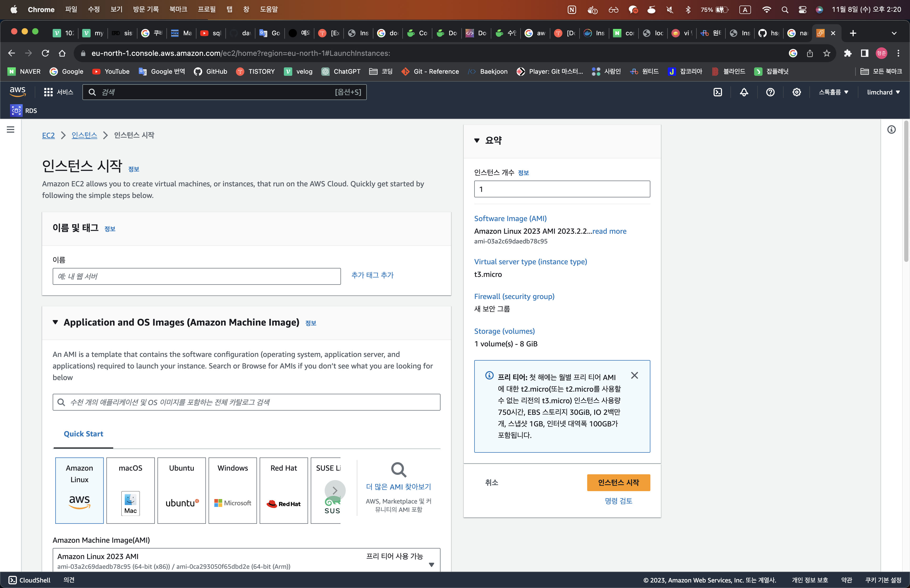Select the Windows AMI tile
This screenshot has width=910, height=588.
[233, 490]
